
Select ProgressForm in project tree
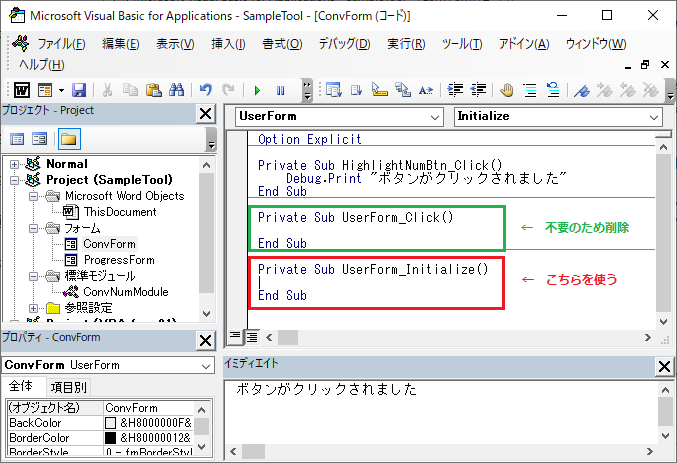(x=119, y=260)
